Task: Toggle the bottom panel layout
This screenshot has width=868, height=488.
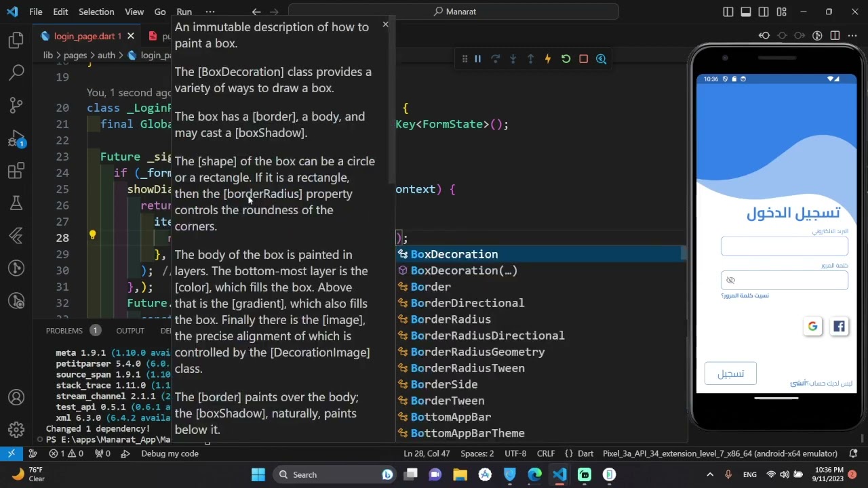Action: [x=745, y=12]
